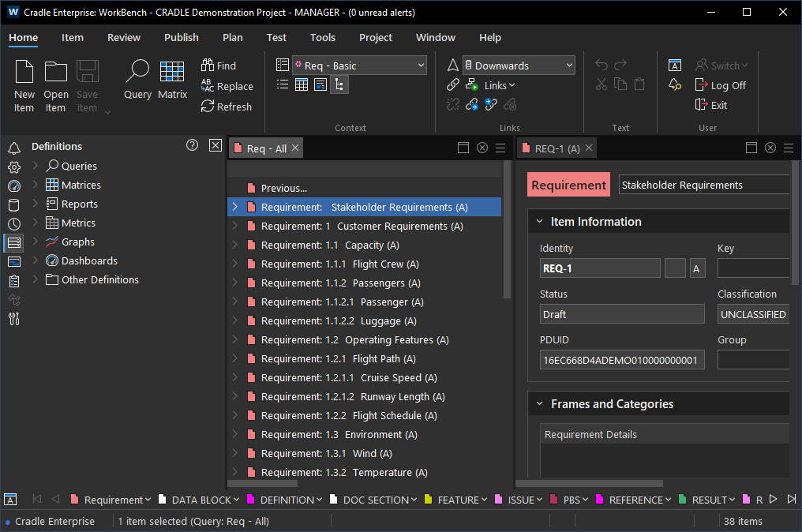
Task: Click the gauge sidebar icon
Action: pos(14,186)
